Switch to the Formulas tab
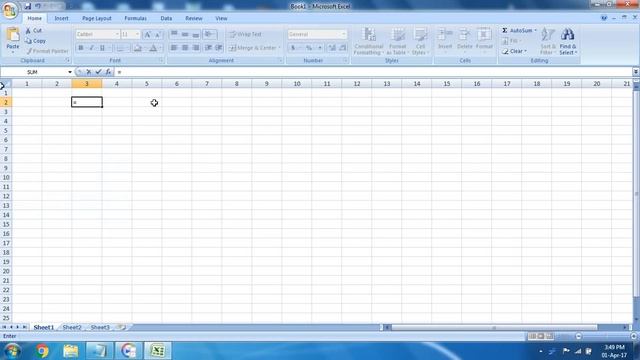The width and height of the screenshot is (640, 360). click(136, 18)
